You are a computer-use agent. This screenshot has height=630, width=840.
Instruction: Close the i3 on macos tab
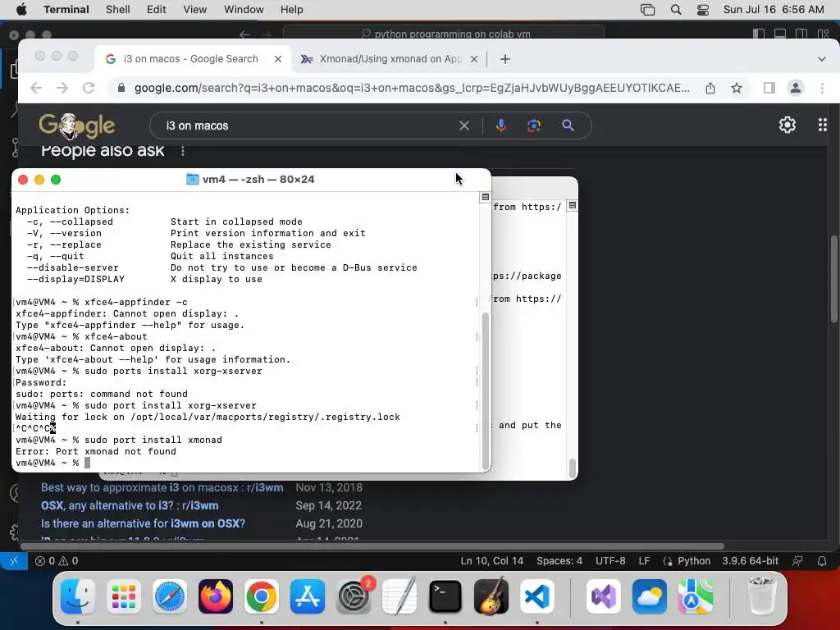[277, 59]
